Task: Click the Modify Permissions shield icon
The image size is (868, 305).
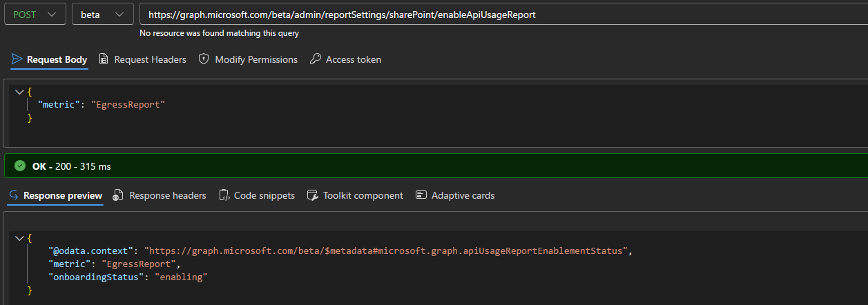Action: point(204,59)
